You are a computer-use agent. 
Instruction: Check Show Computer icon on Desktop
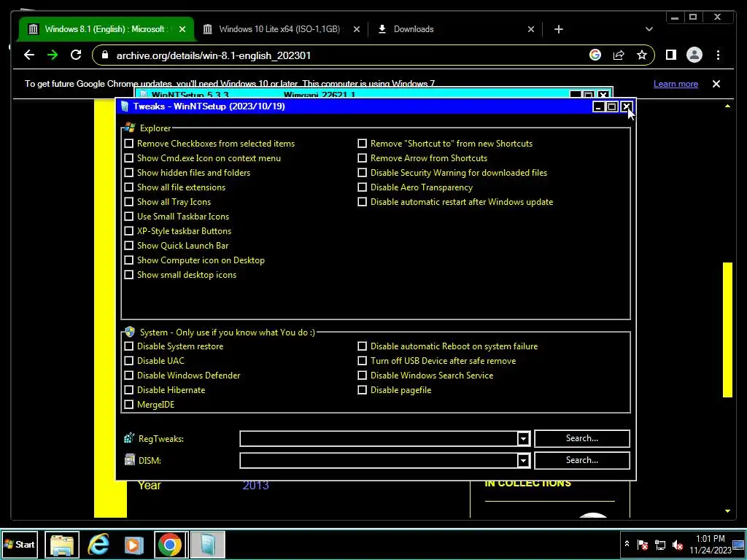pyautogui.click(x=128, y=260)
